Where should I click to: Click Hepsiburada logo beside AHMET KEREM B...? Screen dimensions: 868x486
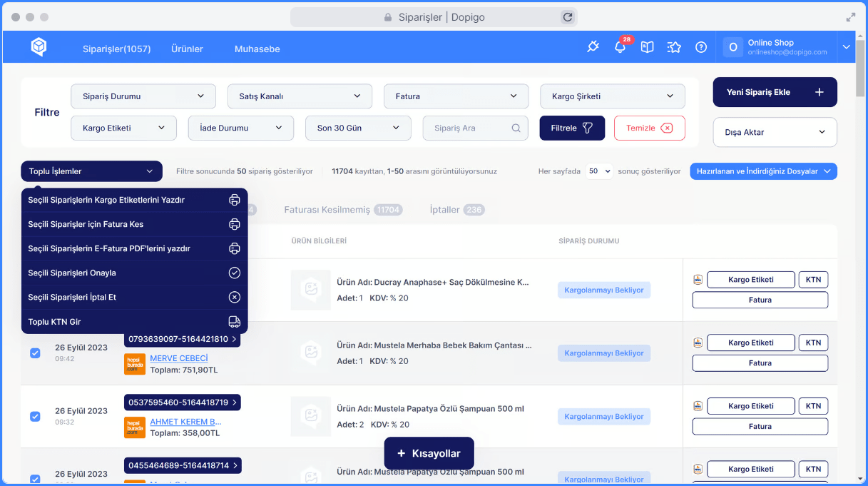coord(135,427)
